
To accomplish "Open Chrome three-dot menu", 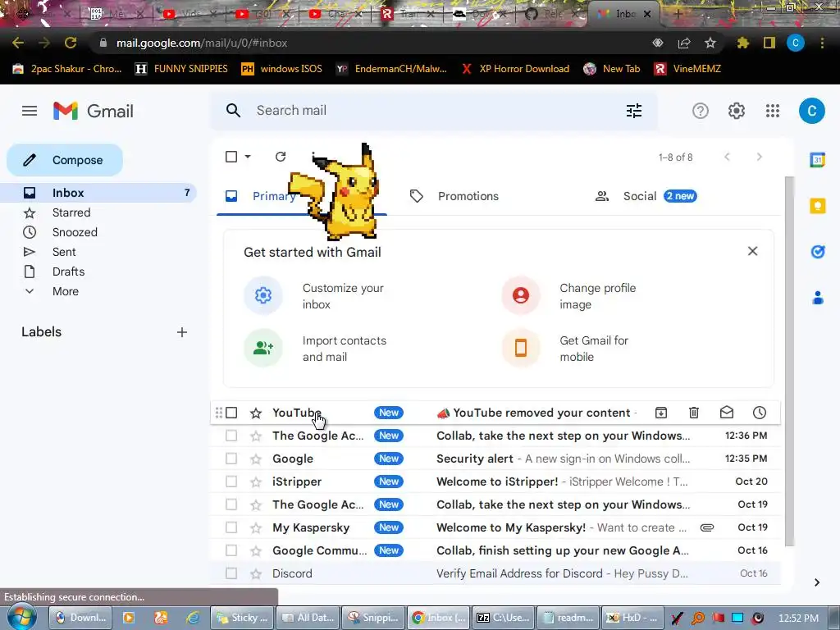I will 822,43.
